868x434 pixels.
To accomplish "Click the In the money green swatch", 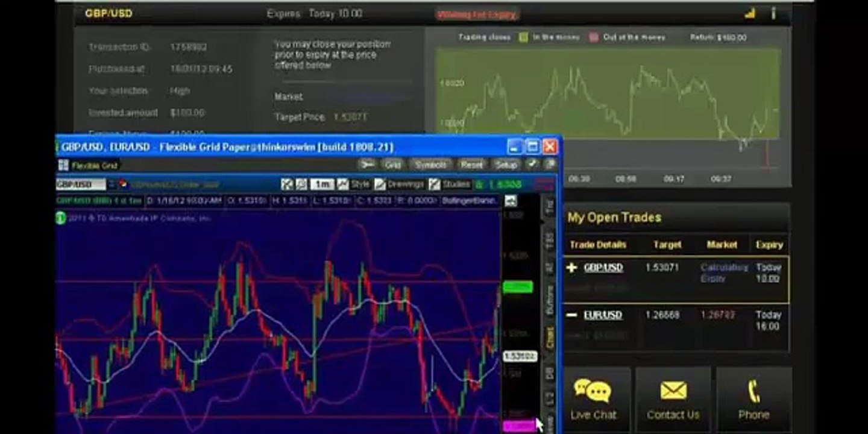I will click(x=523, y=37).
